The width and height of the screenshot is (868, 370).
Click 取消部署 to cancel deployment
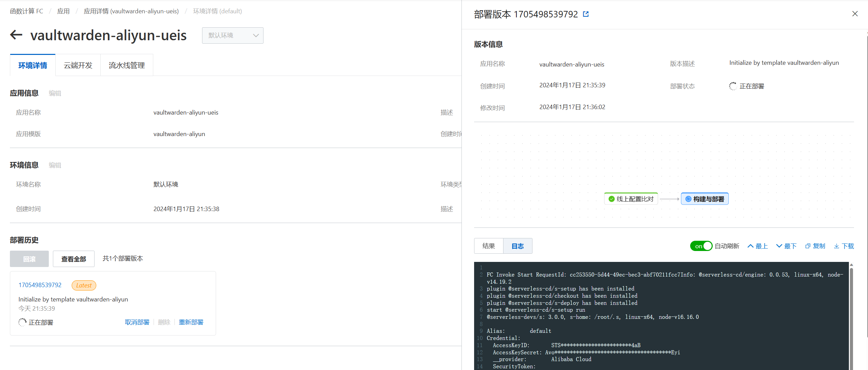point(137,322)
